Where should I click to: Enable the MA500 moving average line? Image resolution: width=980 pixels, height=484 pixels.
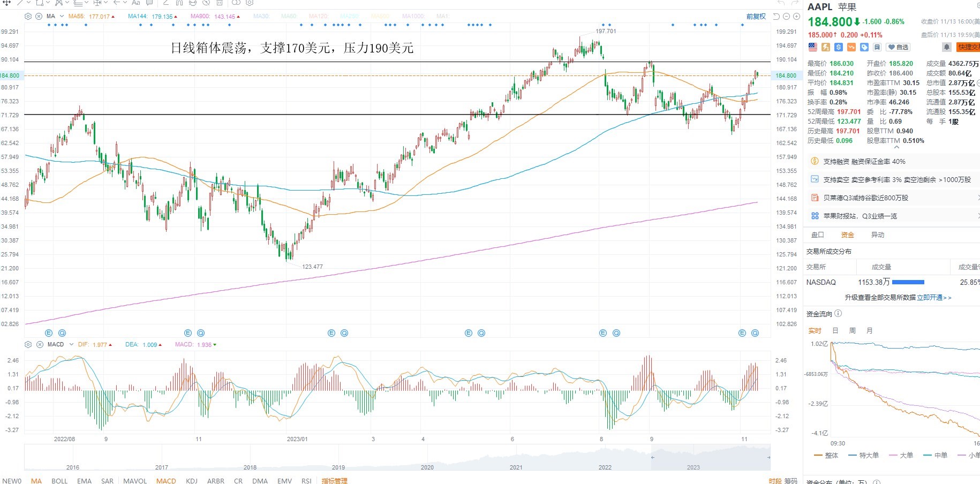381,17
